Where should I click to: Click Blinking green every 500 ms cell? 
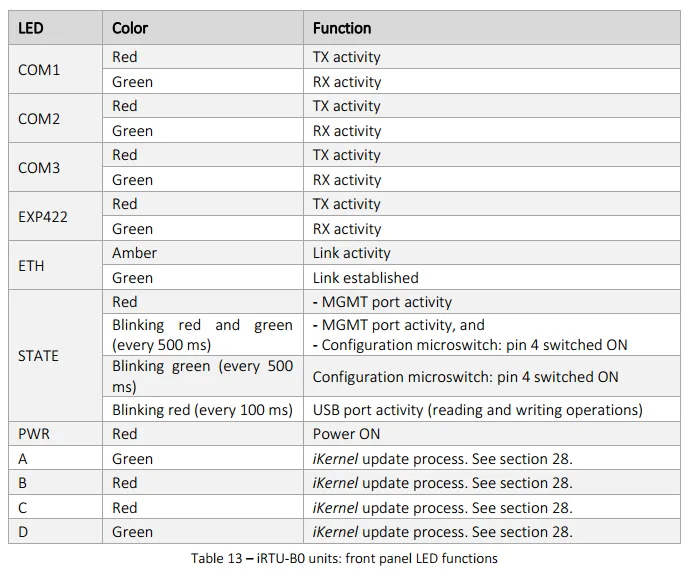pyautogui.click(x=203, y=376)
